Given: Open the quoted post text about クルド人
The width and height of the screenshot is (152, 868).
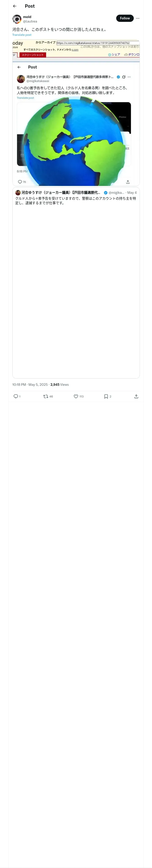Looking at the screenshot, I should (x=75, y=201).
